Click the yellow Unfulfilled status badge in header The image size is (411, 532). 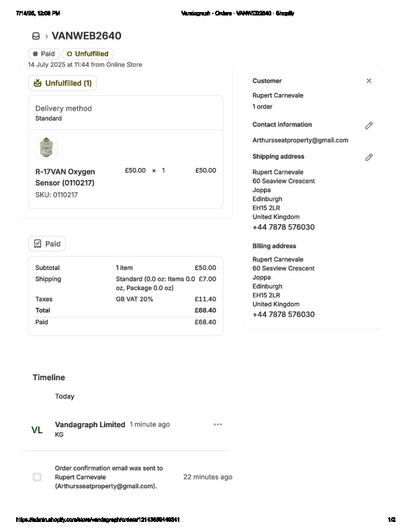pyautogui.click(x=88, y=54)
